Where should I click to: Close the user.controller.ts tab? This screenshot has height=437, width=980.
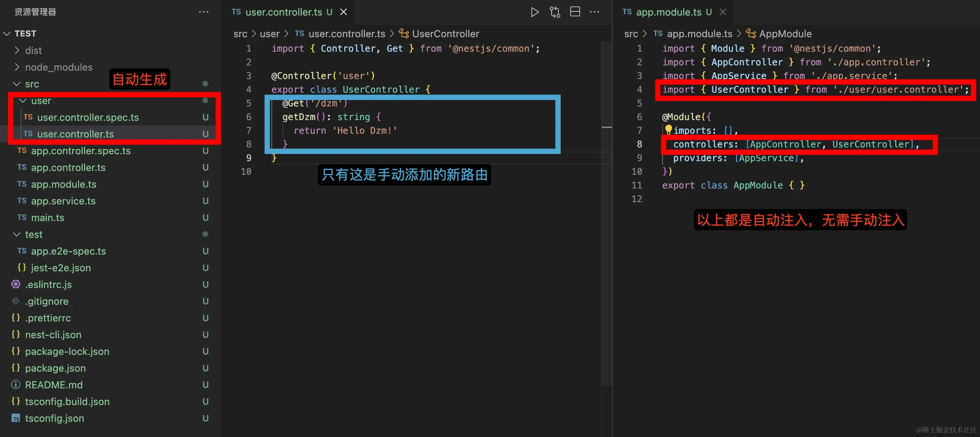coord(343,12)
